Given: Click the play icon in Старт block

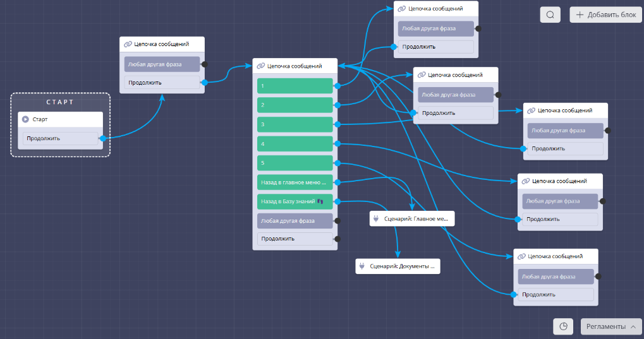Looking at the screenshot, I should coord(25,119).
